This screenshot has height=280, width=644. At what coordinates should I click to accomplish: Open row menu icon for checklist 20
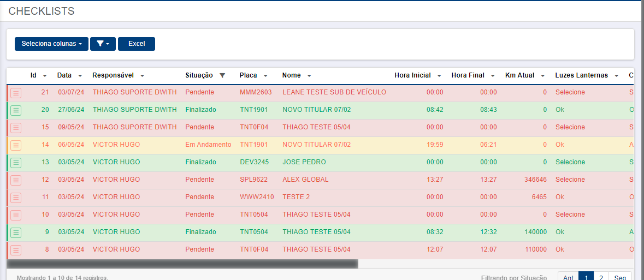click(16, 110)
